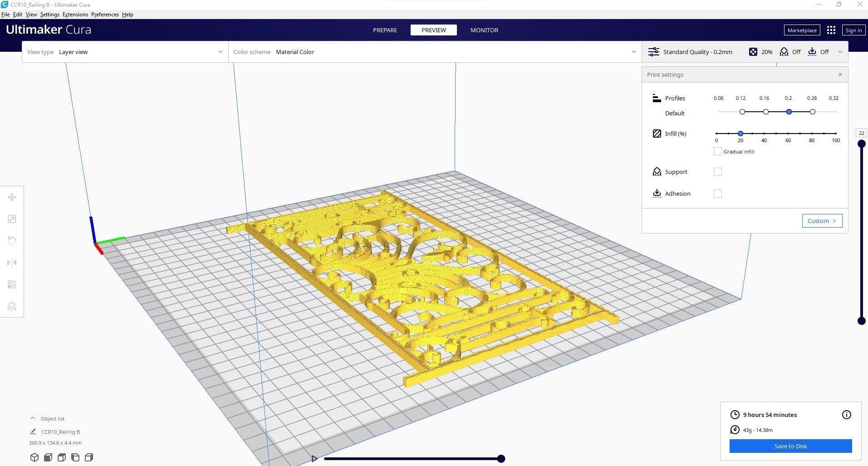Viewport: 868px width, 466px height.
Task: Click the layer number 22 field
Action: [x=861, y=133]
